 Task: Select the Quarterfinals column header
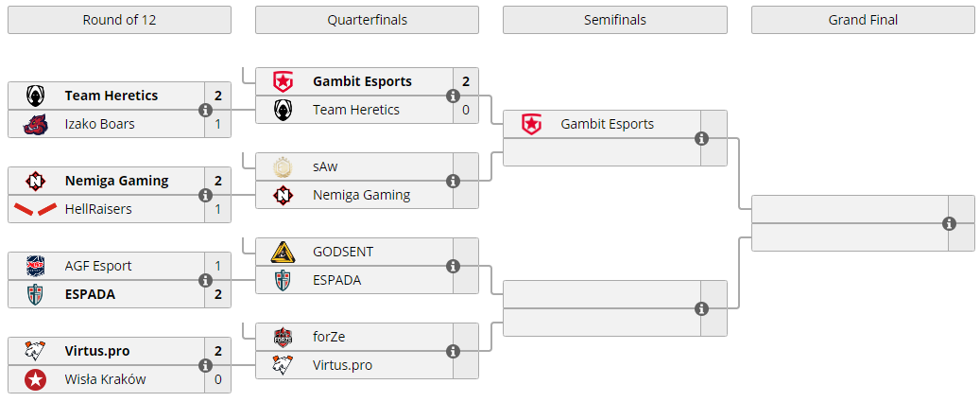tap(367, 20)
